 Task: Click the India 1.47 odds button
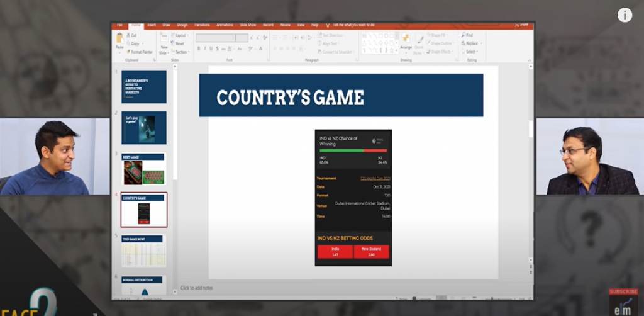pos(335,252)
